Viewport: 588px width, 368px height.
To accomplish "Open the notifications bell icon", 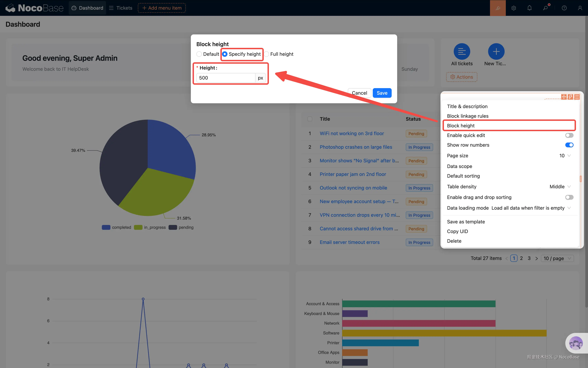I will tap(529, 8).
